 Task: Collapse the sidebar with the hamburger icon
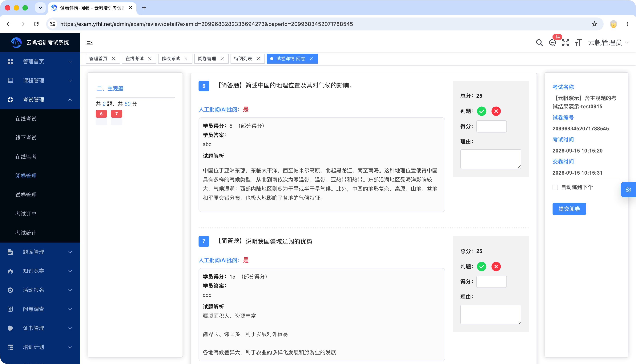[x=90, y=42]
